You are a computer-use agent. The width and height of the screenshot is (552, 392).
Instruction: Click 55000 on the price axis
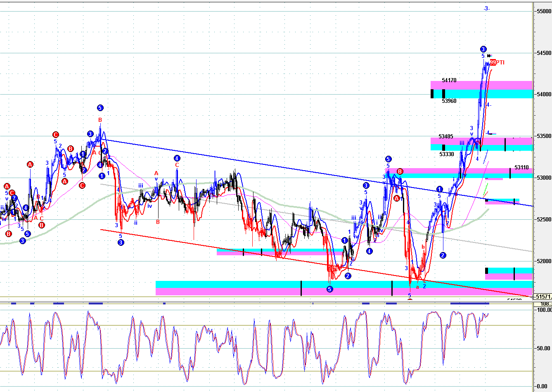click(543, 12)
